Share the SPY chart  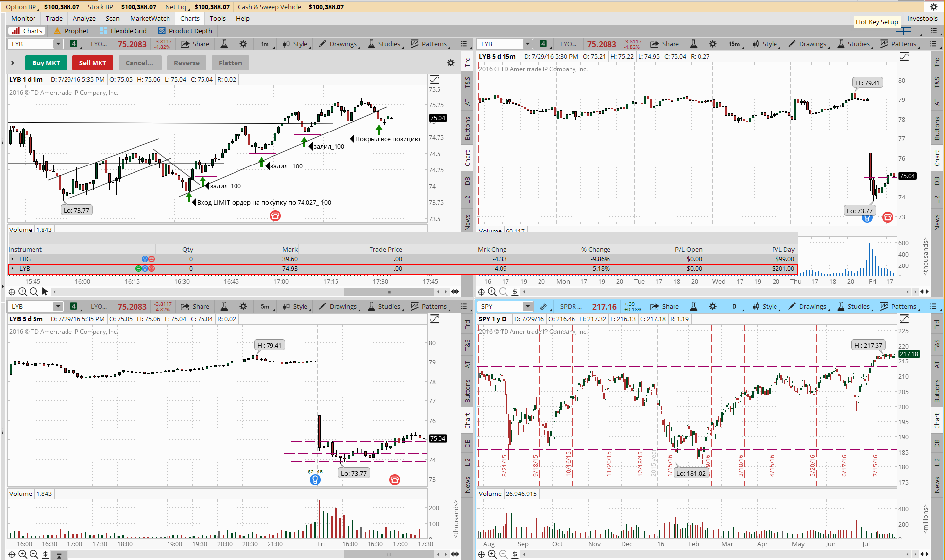tap(665, 306)
